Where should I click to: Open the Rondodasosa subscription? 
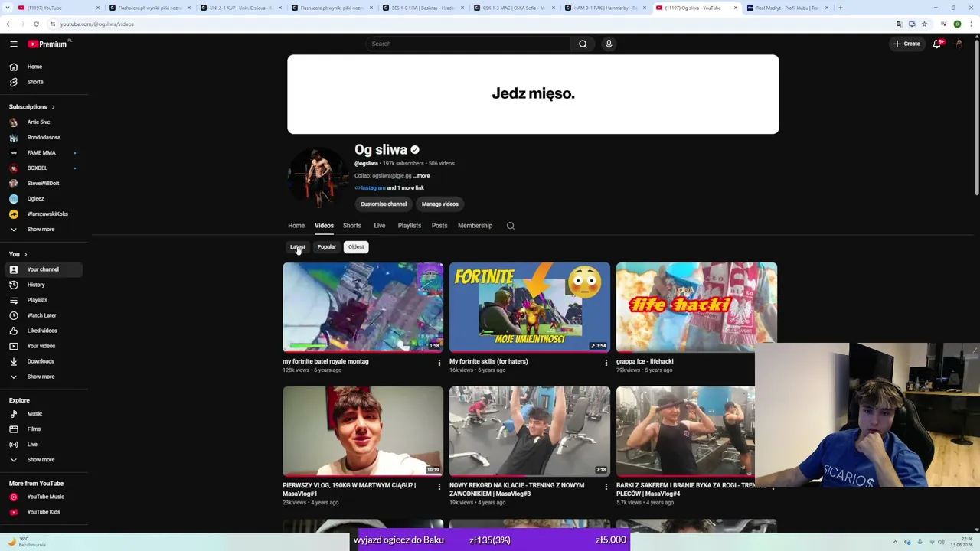pyautogui.click(x=43, y=138)
